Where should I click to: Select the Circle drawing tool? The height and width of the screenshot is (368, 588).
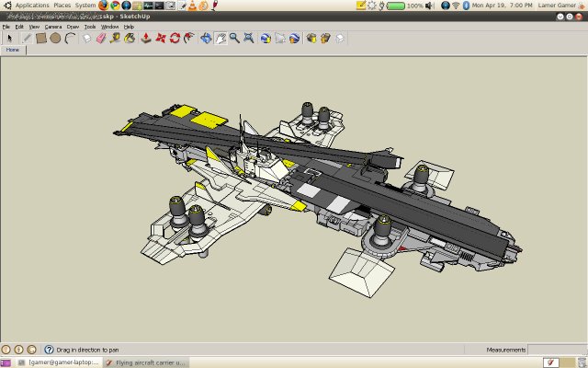(x=55, y=39)
